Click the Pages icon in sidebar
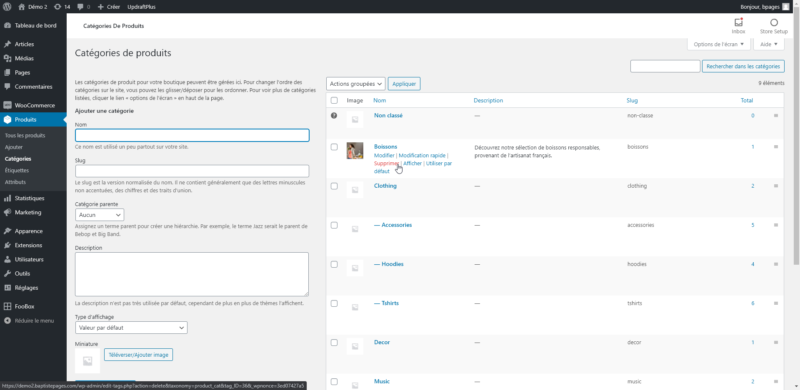 (x=7, y=72)
